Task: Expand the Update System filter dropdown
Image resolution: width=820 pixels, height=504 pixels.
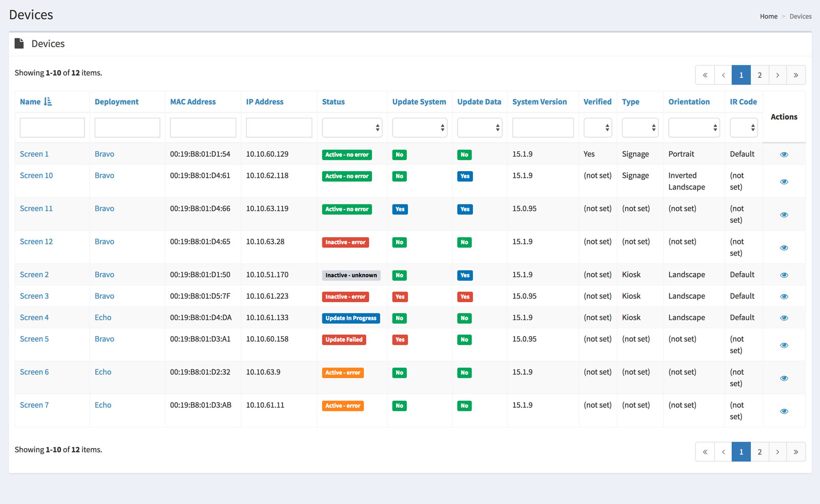Action: pyautogui.click(x=419, y=128)
